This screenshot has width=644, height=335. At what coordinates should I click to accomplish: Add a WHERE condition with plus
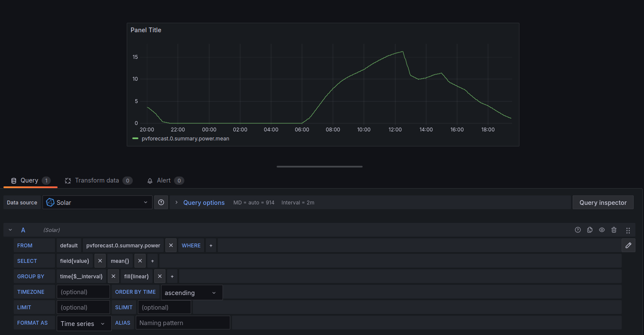coord(211,245)
